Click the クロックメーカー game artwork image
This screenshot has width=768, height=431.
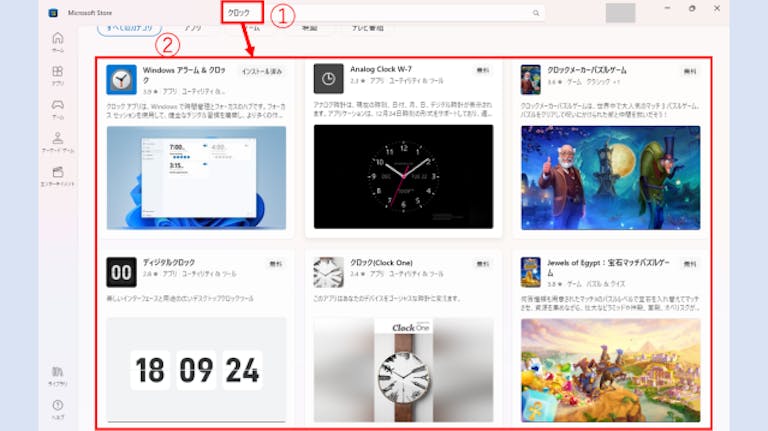click(x=611, y=178)
